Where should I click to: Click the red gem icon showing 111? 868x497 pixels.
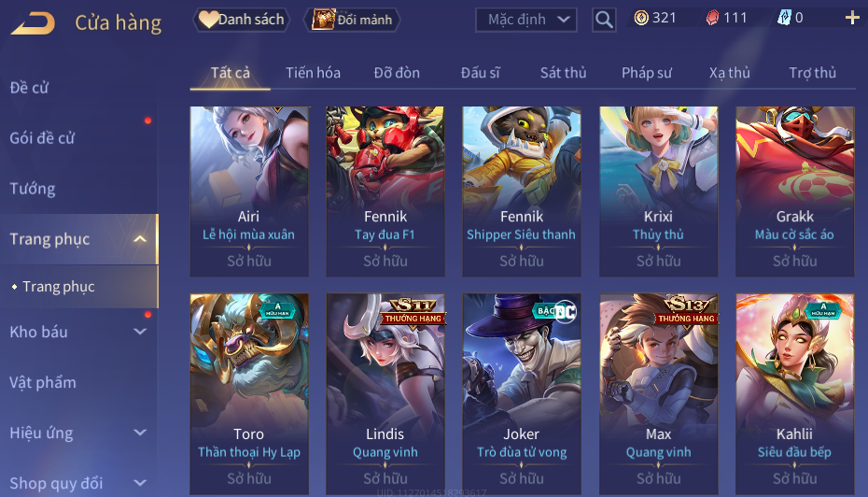pyautogui.click(x=712, y=19)
